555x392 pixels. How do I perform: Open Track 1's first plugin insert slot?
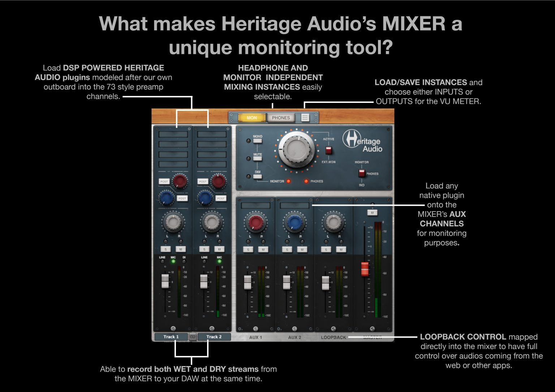click(173, 134)
